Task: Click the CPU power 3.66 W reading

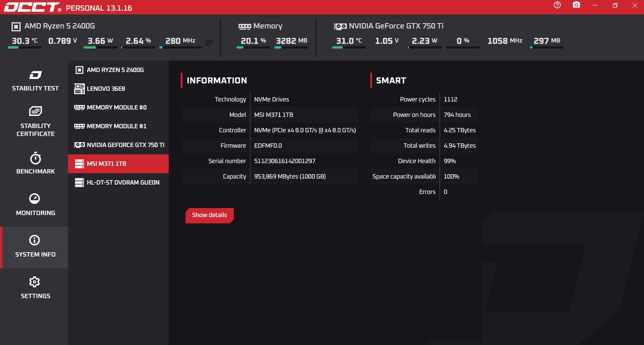Action: click(x=100, y=41)
